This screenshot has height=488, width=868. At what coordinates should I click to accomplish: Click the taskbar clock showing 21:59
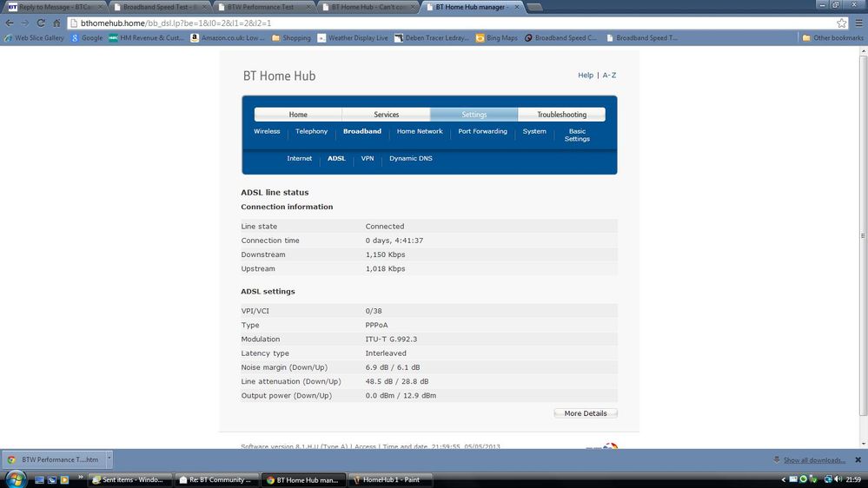point(853,479)
